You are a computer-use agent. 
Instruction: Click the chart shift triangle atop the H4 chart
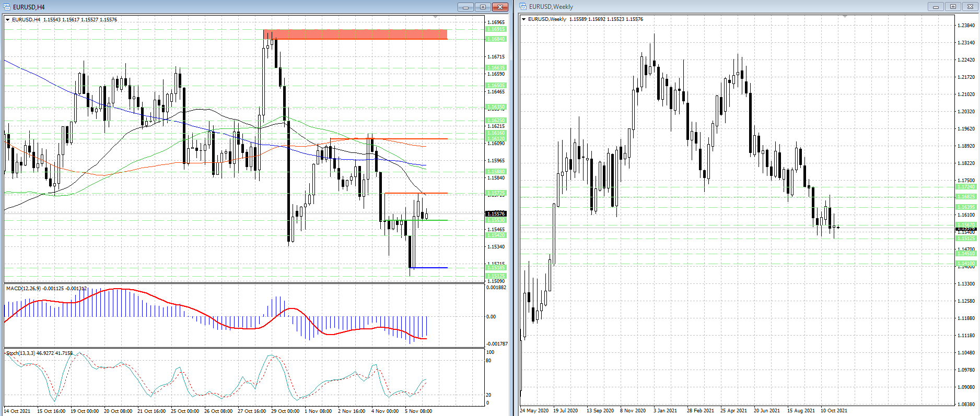[x=435, y=17]
